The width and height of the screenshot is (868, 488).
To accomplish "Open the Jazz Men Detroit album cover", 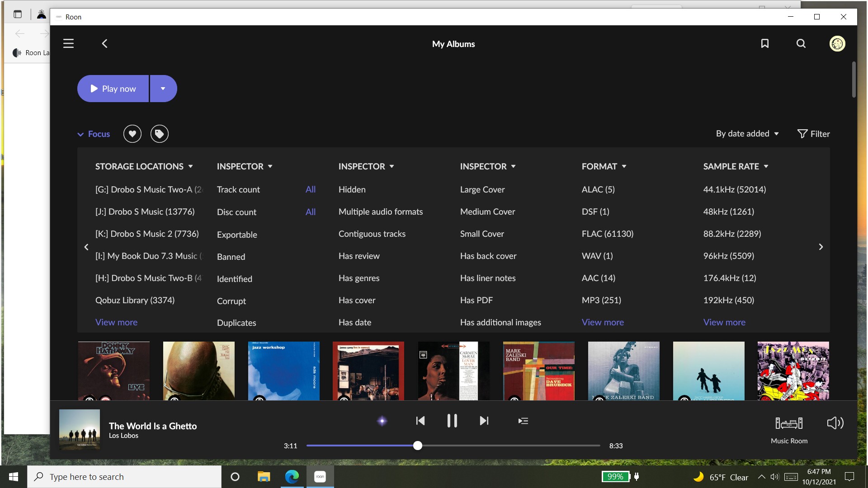I will [793, 371].
